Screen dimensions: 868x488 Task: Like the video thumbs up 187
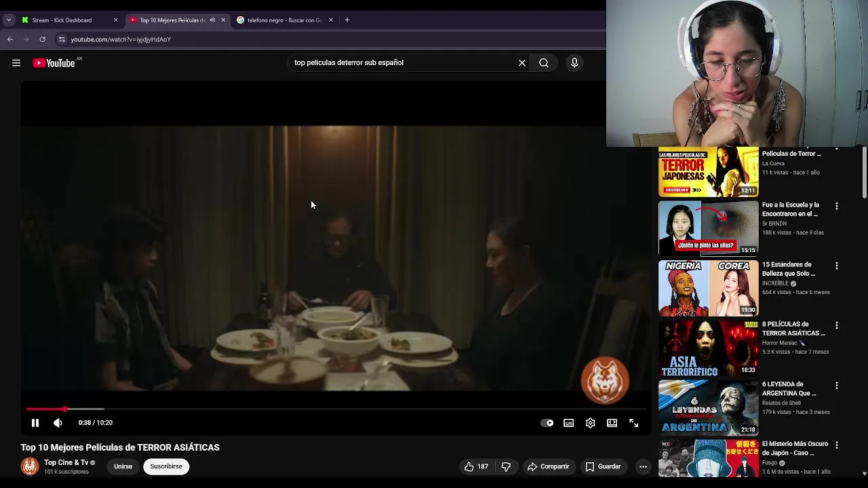476,466
